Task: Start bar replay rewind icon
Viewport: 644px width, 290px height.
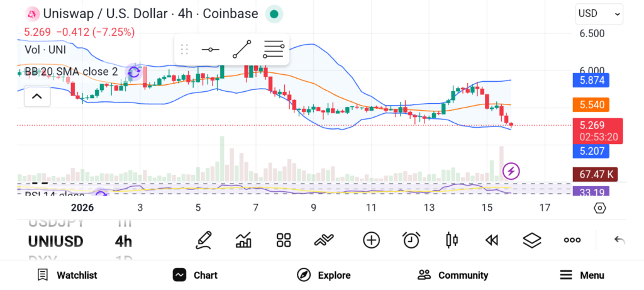Action: coord(492,240)
